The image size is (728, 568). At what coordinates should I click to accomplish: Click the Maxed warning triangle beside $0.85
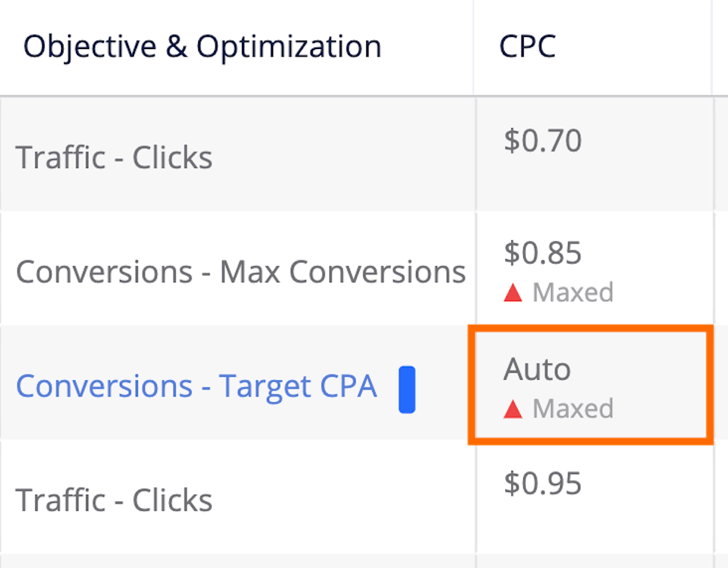(x=513, y=292)
